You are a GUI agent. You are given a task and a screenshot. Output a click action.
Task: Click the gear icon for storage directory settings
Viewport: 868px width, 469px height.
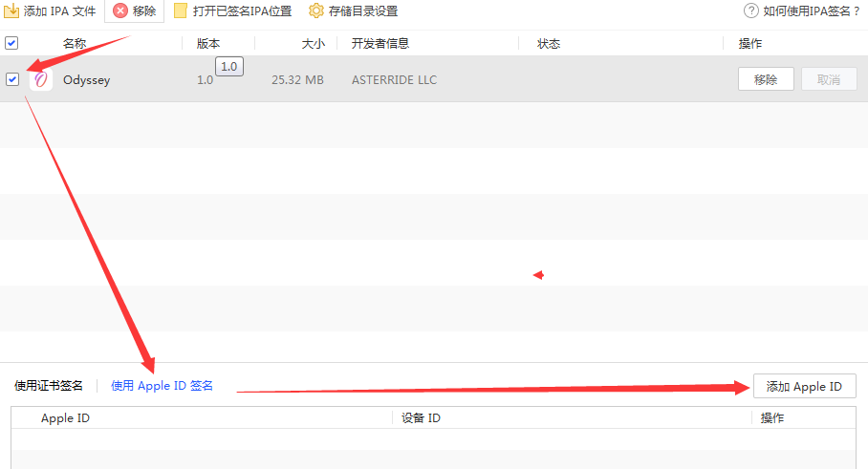point(316,11)
